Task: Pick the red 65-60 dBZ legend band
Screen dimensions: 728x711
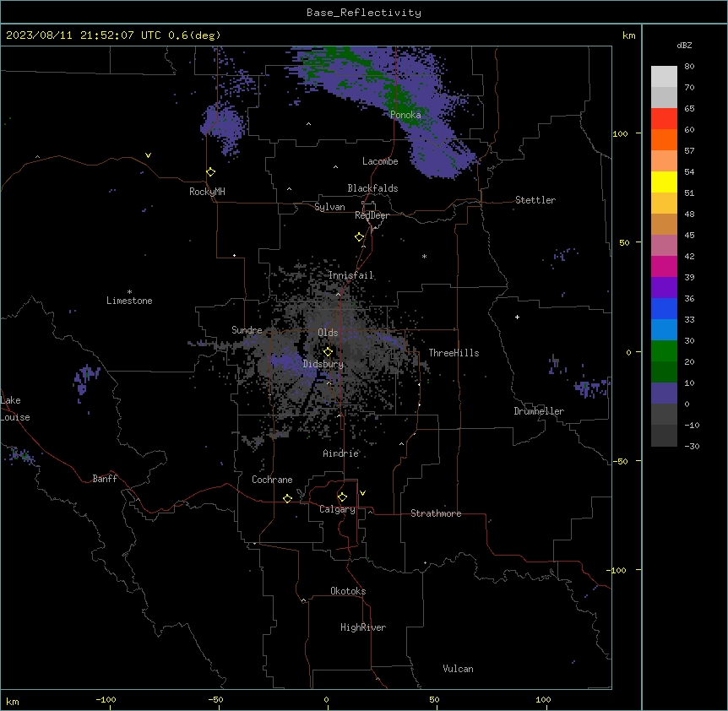Action: click(x=664, y=119)
